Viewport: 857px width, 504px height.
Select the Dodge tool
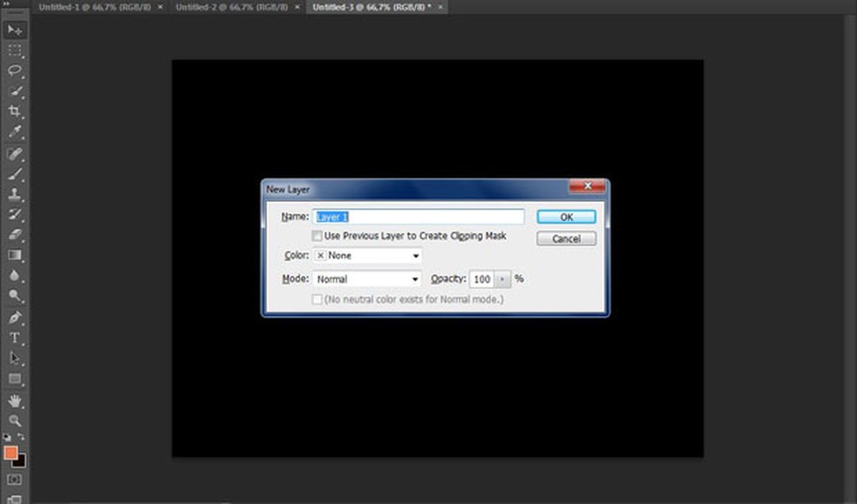coord(15,295)
